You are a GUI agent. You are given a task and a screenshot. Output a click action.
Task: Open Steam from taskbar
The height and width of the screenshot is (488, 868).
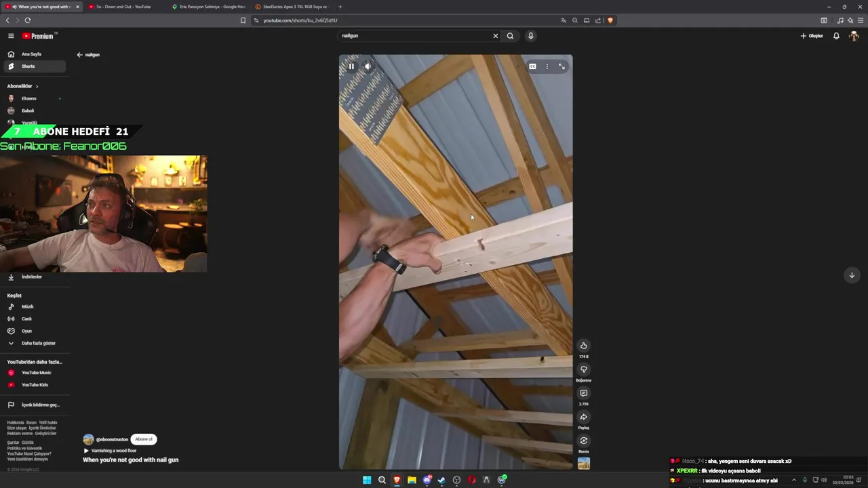point(441,480)
